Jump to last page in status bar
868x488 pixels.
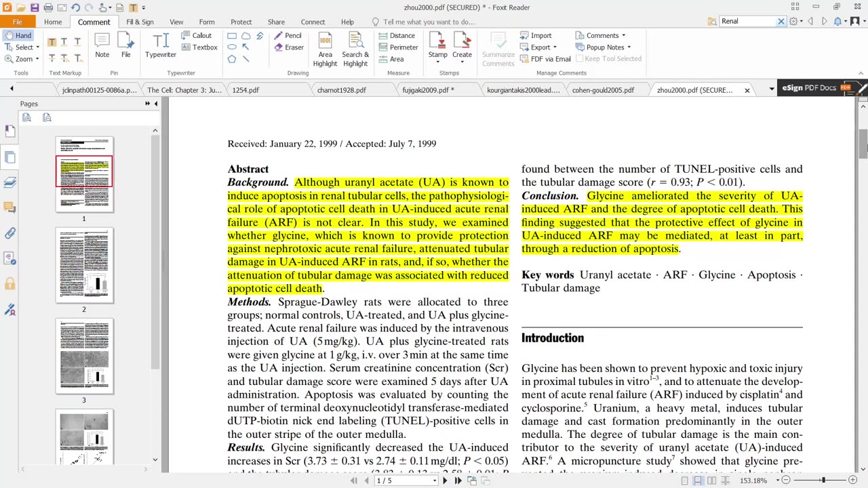(458, 481)
